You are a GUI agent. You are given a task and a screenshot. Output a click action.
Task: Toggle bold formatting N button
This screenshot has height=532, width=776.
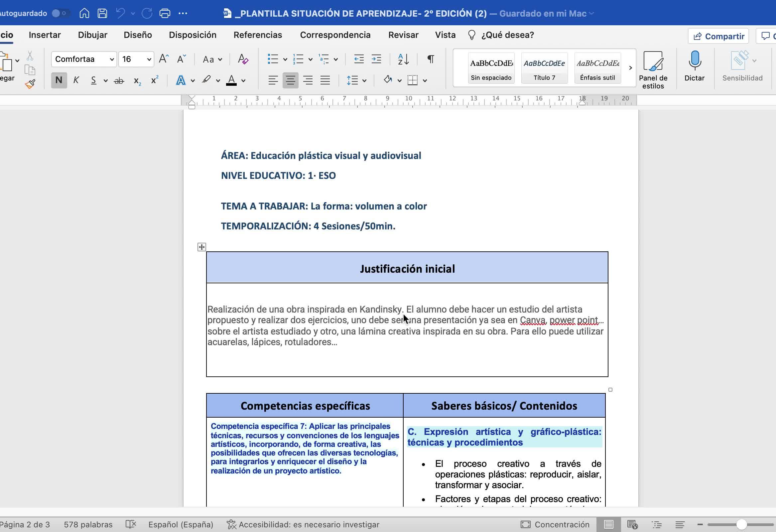(x=59, y=80)
